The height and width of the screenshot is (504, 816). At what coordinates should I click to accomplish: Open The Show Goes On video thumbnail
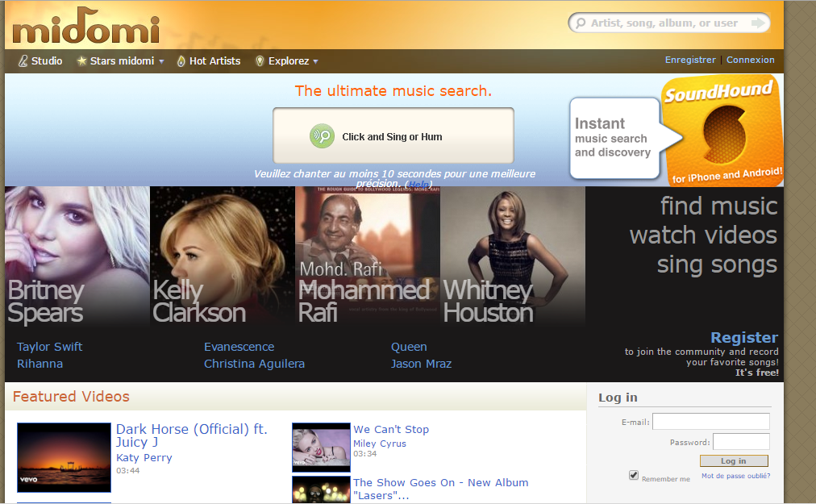(x=321, y=490)
